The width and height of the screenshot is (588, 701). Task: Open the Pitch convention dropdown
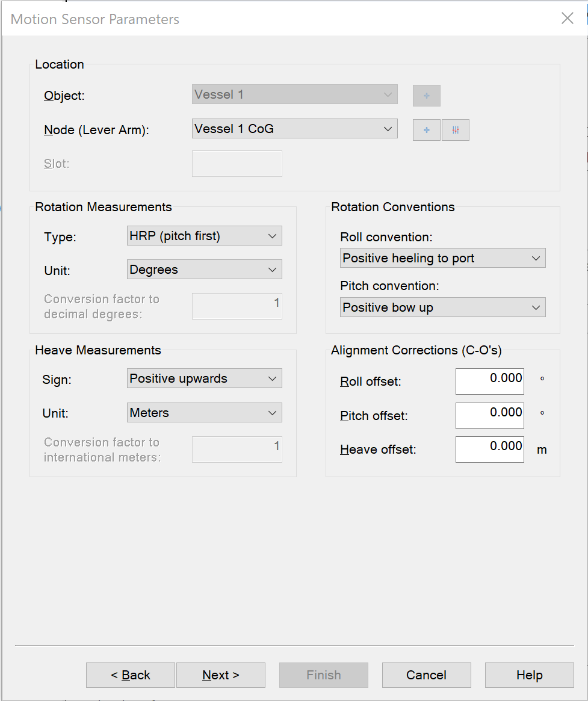coord(442,307)
